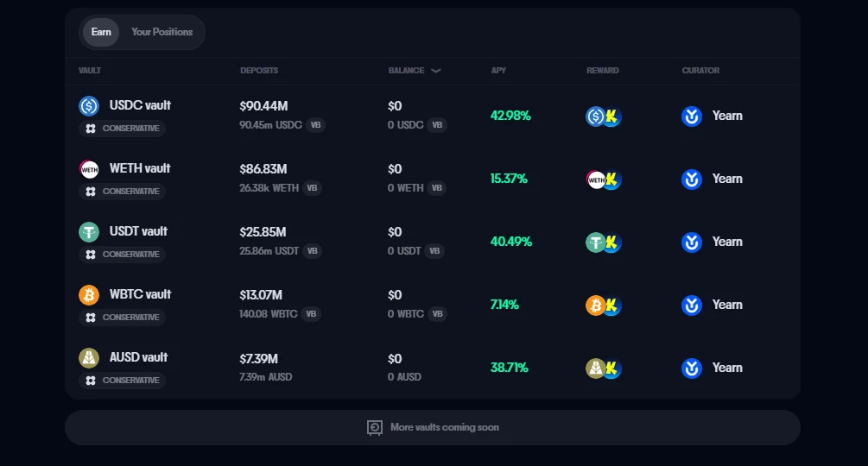This screenshot has width=868, height=466.
Task: Click the Deposits column header
Action: click(x=259, y=71)
